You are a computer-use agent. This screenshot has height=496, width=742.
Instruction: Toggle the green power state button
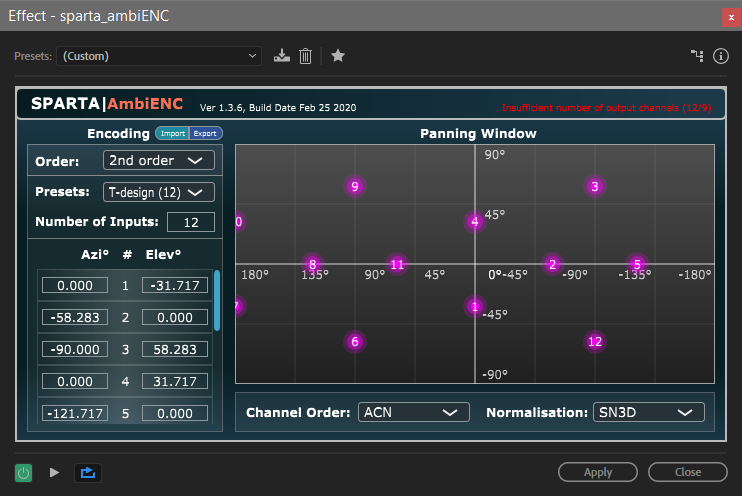pyautogui.click(x=24, y=472)
